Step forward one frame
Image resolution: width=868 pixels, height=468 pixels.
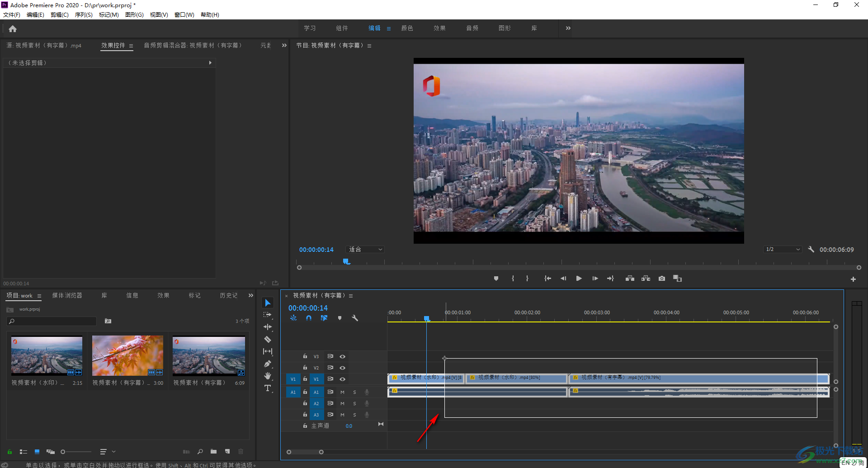point(595,279)
